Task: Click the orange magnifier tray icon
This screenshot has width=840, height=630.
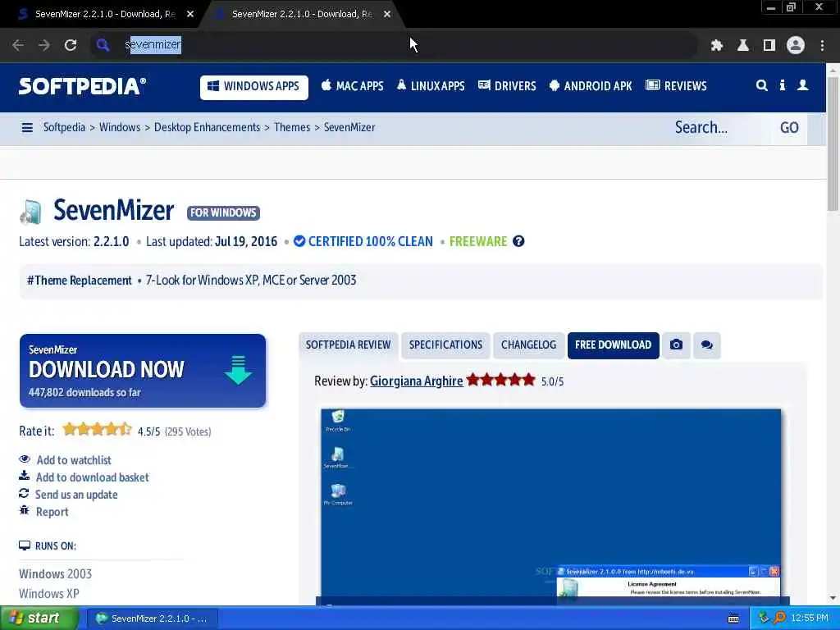Action: tap(779, 619)
